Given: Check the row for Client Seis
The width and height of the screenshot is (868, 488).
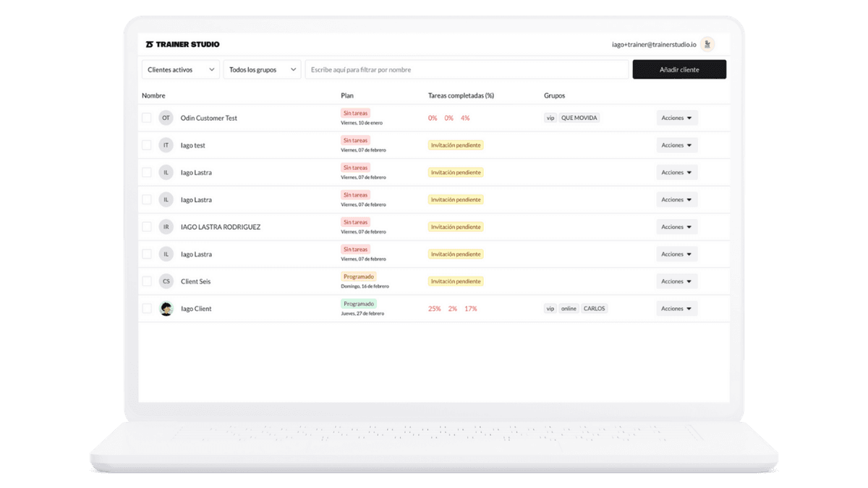Looking at the screenshot, I should (x=145, y=281).
